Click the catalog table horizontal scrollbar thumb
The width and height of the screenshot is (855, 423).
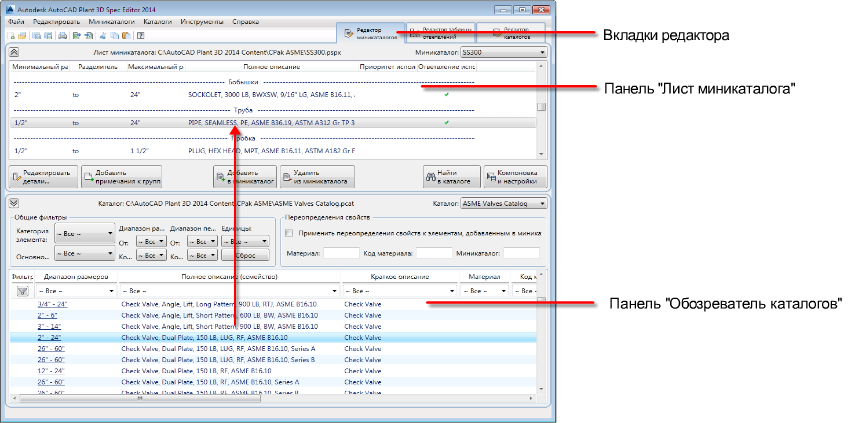[140, 398]
